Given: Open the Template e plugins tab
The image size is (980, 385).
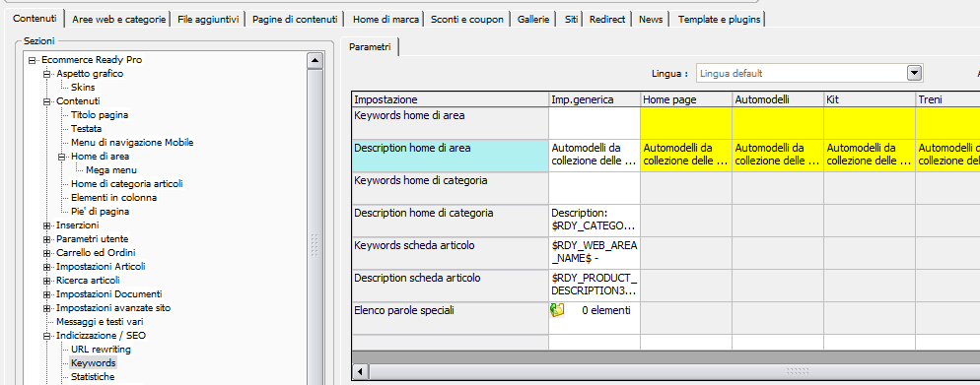Looking at the screenshot, I should click(x=719, y=20).
